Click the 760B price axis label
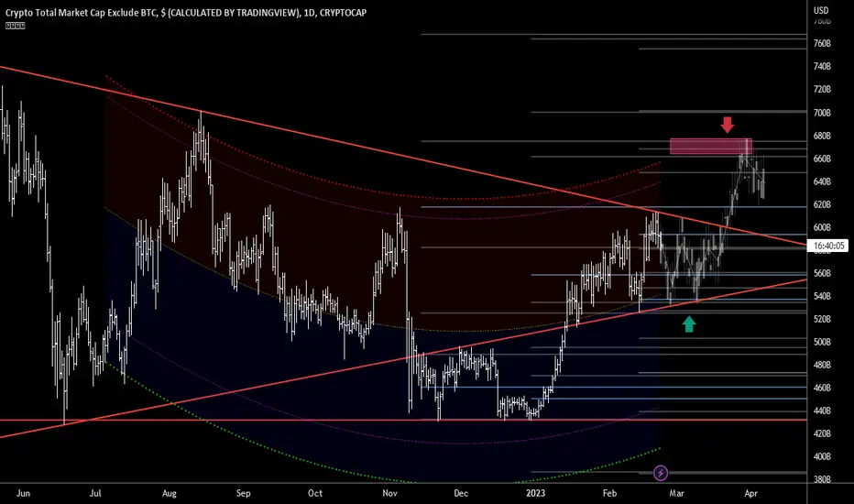 point(822,43)
